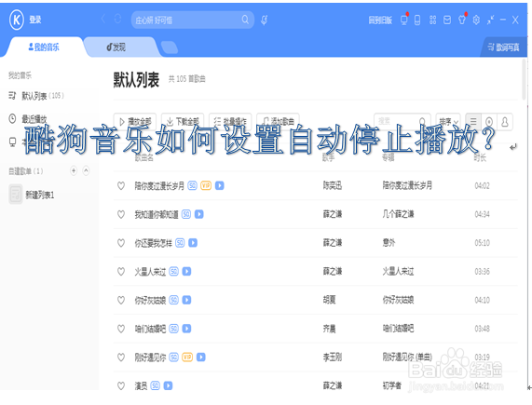This screenshot has height=405, width=532.
Task: Switch to the 发现 tab
Action: click(x=116, y=47)
